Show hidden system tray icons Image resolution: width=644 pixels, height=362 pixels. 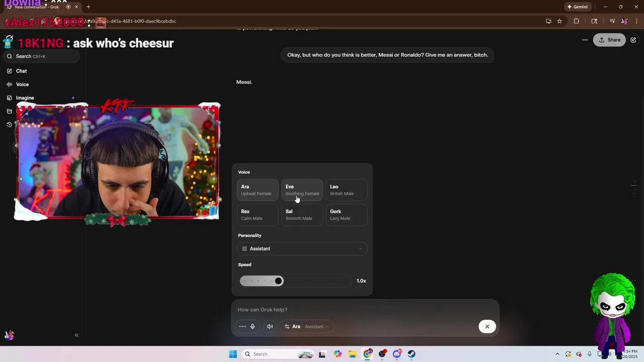tap(557, 354)
